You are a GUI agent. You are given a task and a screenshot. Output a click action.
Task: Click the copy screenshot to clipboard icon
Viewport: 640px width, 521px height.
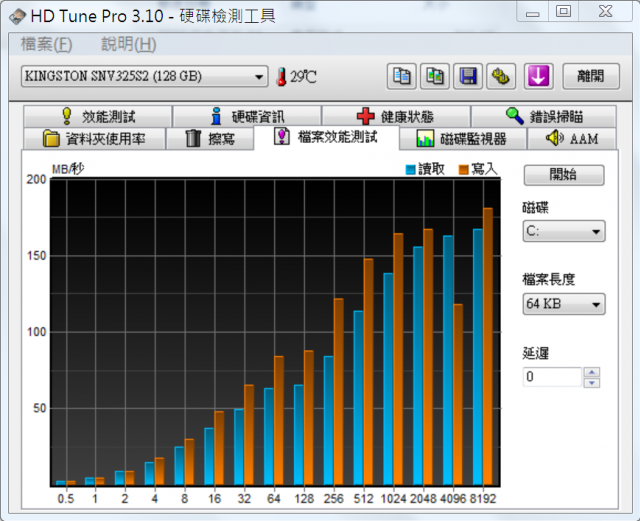tap(435, 76)
